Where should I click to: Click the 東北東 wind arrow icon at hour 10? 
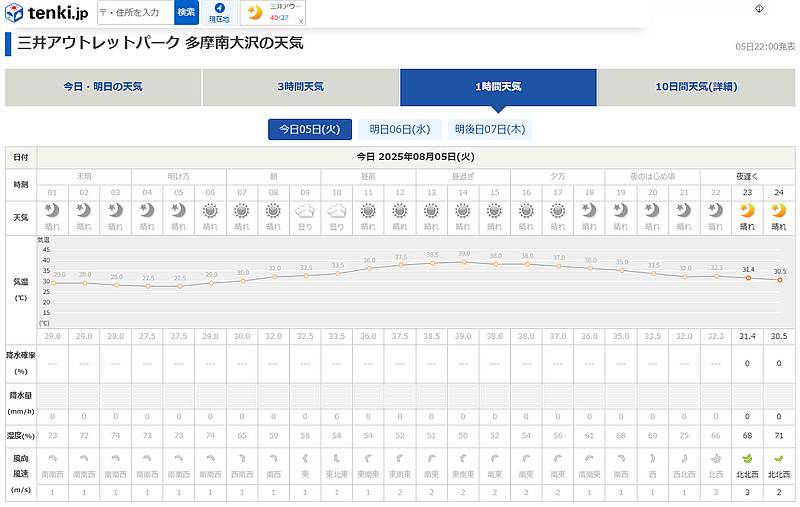[337, 459]
